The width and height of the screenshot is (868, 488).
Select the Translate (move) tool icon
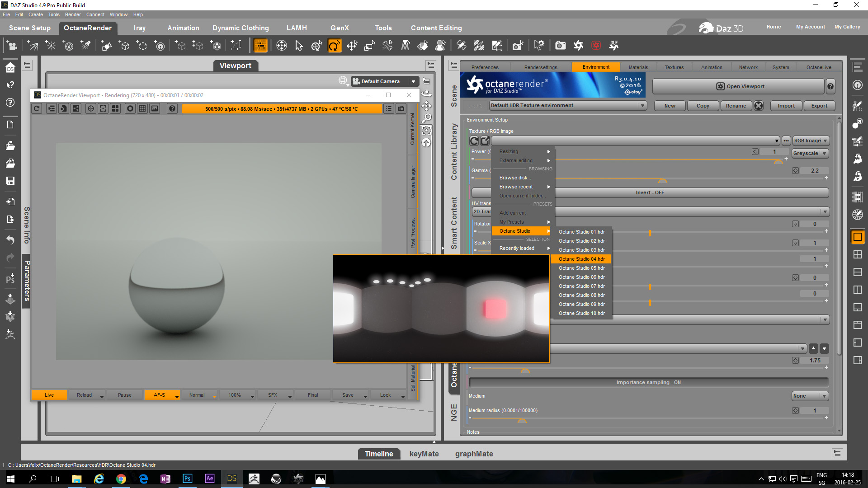pyautogui.click(x=352, y=45)
